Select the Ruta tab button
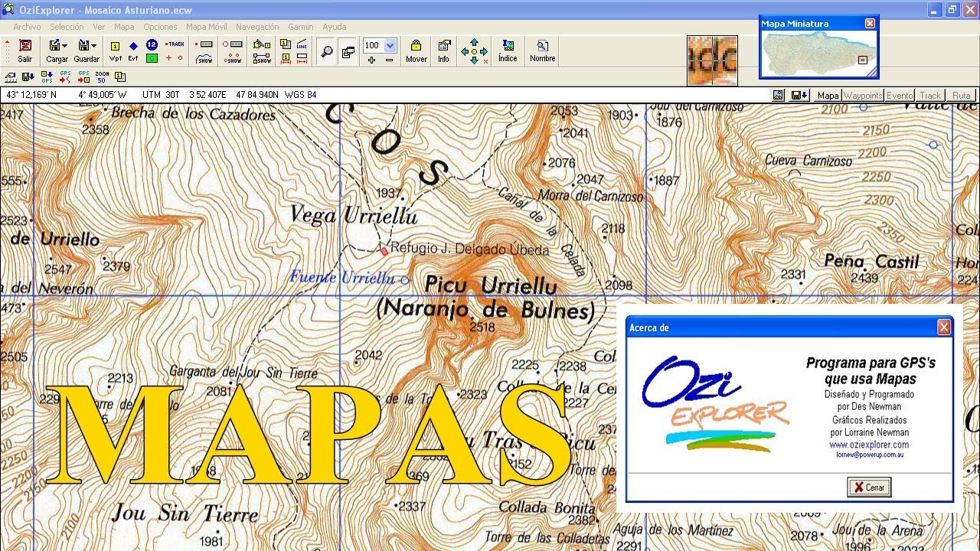Screen dimensions: 980x551 961,96
